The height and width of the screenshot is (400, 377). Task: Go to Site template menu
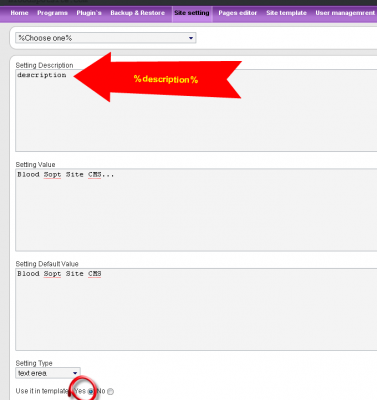pyautogui.click(x=286, y=13)
